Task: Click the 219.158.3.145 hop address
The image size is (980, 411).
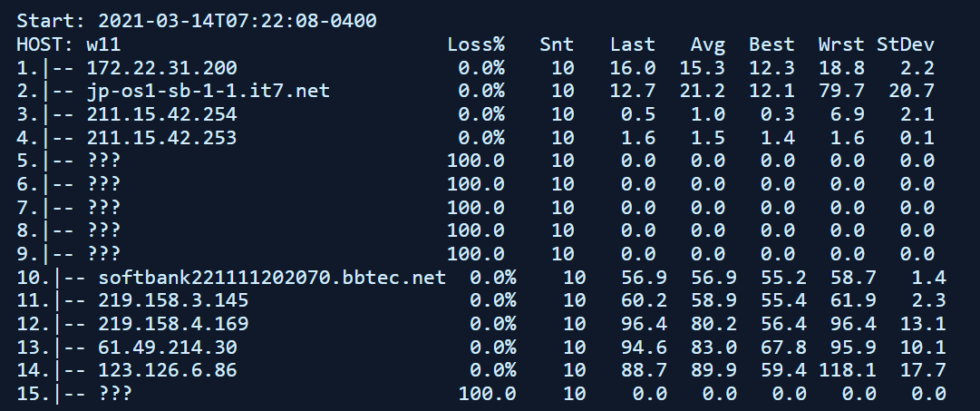Action: point(173,300)
